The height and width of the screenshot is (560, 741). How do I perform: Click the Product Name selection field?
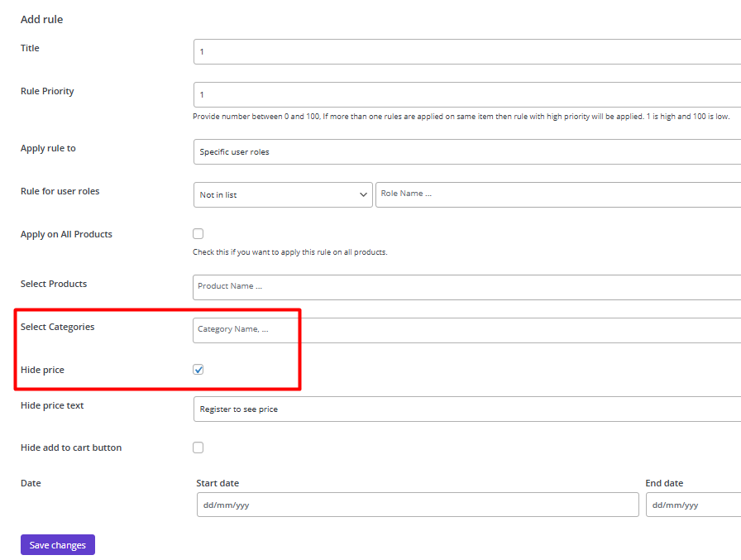[x=467, y=287]
